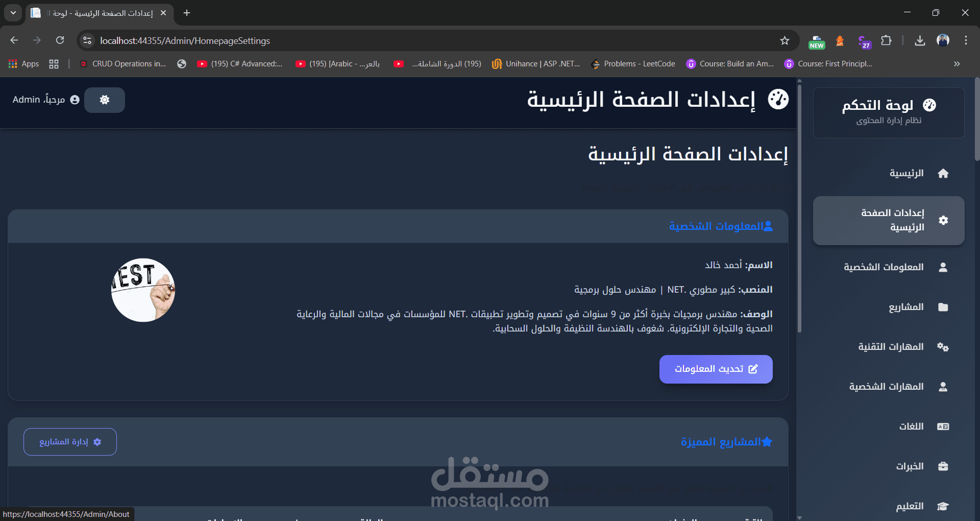Click the user avatar icon beside مرحباً Admin
Image resolution: width=980 pixels, height=521 pixels.
[75, 100]
